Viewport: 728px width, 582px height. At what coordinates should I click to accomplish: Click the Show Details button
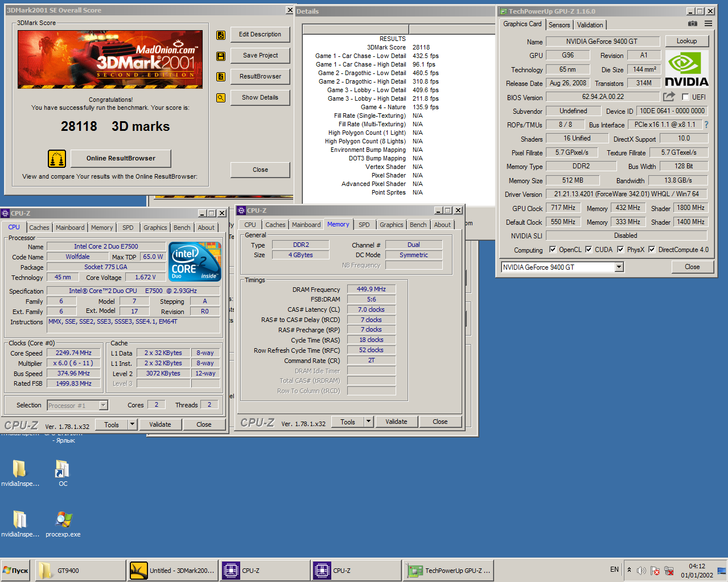point(260,97)
